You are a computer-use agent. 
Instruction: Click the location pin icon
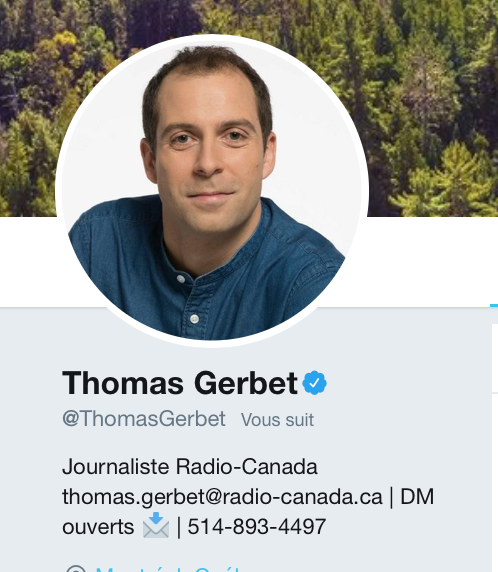click(76, 568)
